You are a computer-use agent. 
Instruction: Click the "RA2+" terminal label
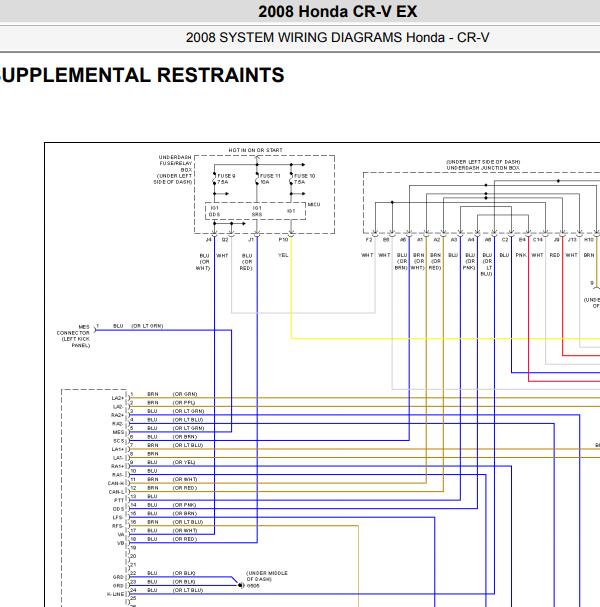click(117, 415)
